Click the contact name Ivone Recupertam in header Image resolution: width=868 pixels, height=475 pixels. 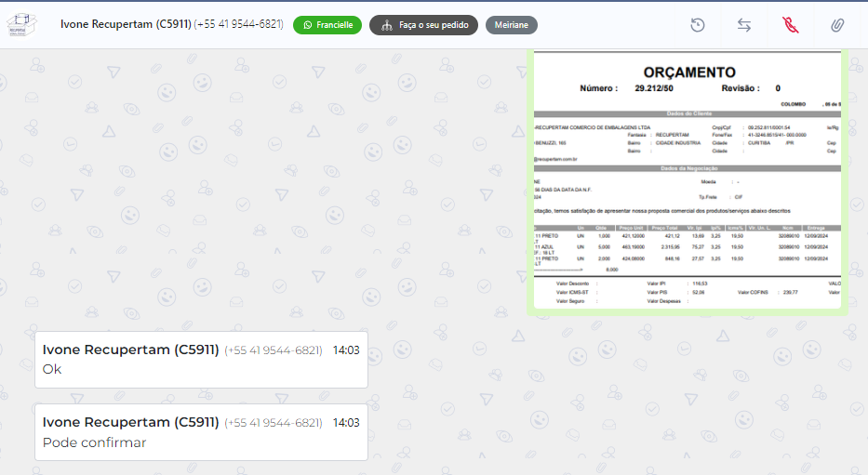pyautogui.click(x=126, y=24)
